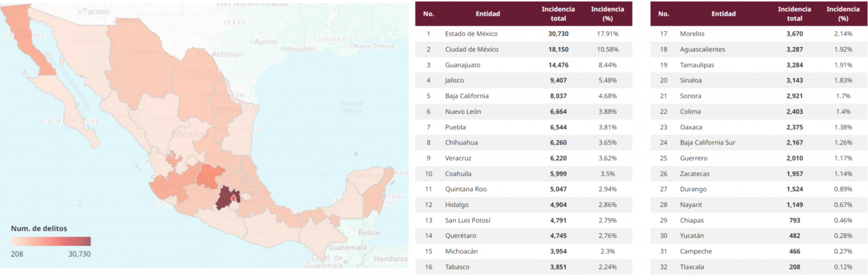Click the Num. de delitos color gradient bar
Viewport: 868px width, 276px height.
click(x=50, y=242)
